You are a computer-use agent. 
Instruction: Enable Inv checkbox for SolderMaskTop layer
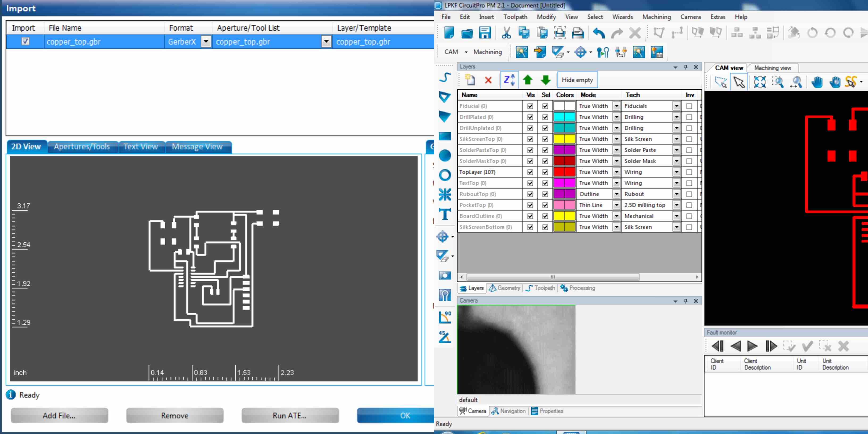tap(689, 161)
